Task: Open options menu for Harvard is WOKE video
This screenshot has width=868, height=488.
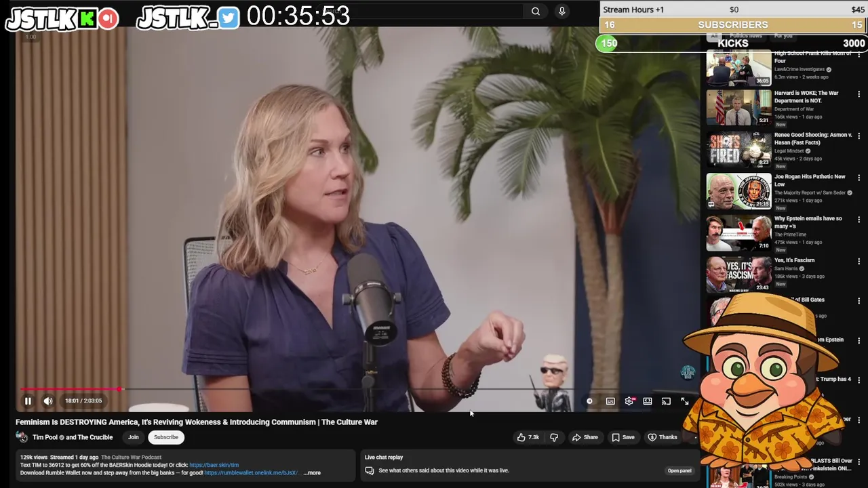Action: click(x=859, y=94)
